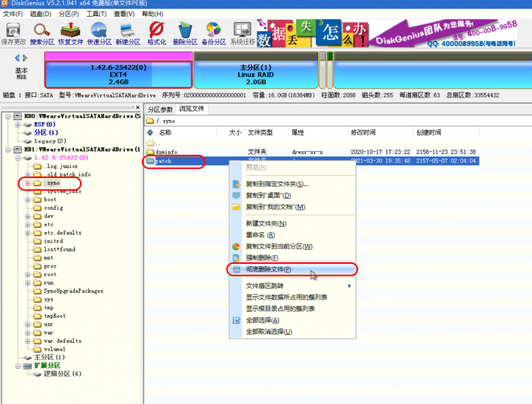Go to previous disk with left arrow
Viewport: 532px width, 404px height.
coord(17,58)
